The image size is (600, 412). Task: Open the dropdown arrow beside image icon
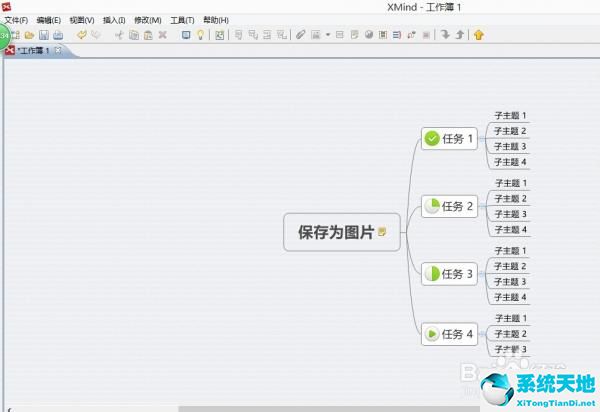[328, 35]
